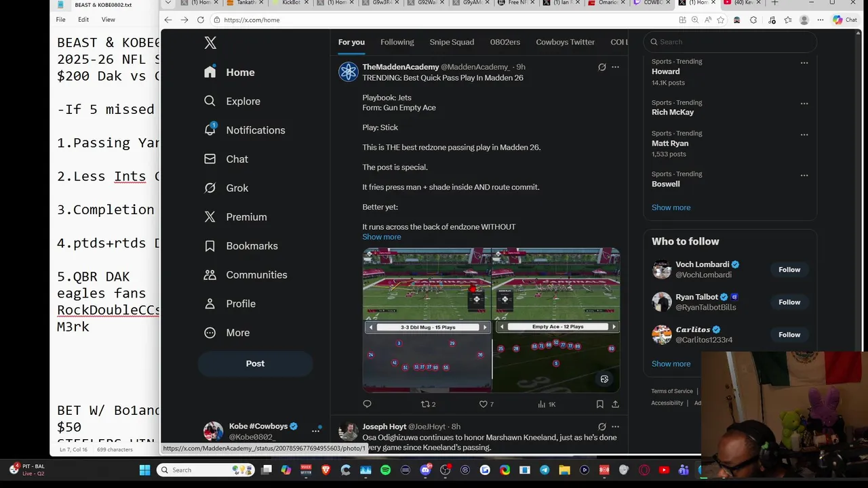Favorite this page with star icon
868x488 pixels.
click(720, 20)
